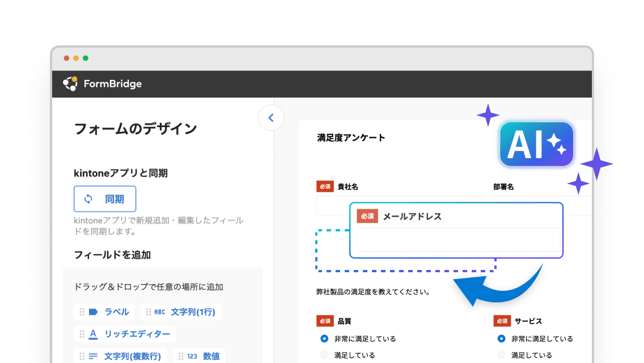This screenshot has height=363, width=644.
Task: Grab the drag handle beside ラベル
Action: [82, 312]
